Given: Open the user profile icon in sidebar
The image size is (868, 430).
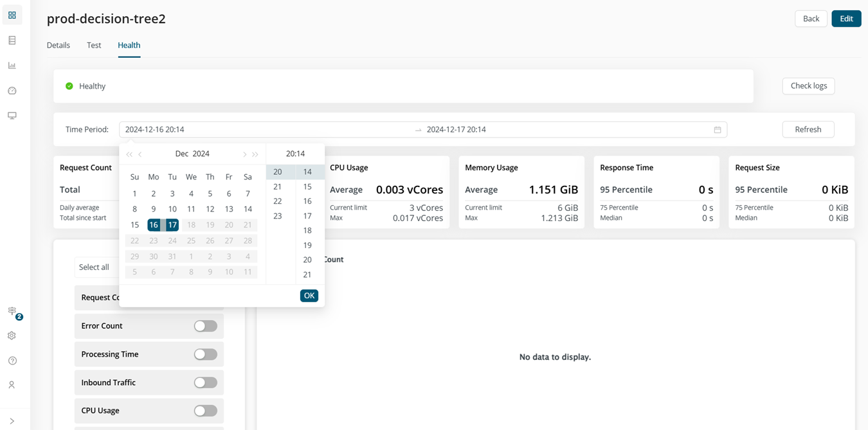Looking at the screenshot, I should point(12,385).
